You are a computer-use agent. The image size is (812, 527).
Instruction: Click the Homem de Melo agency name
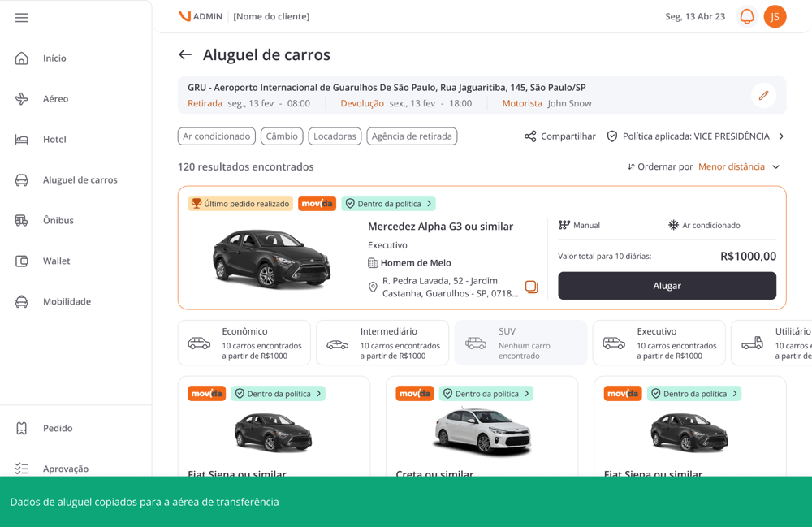click(416, 263)
